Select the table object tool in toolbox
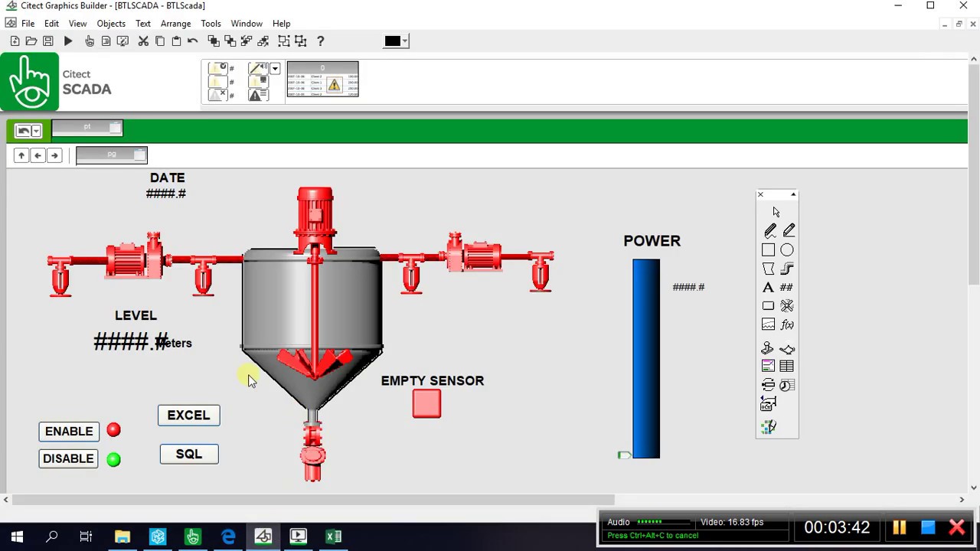This screenshot has height=551, width=980. click(787, 367)
